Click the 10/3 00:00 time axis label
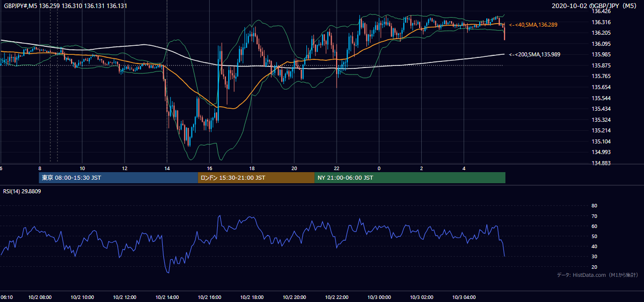 click(379, 297)
